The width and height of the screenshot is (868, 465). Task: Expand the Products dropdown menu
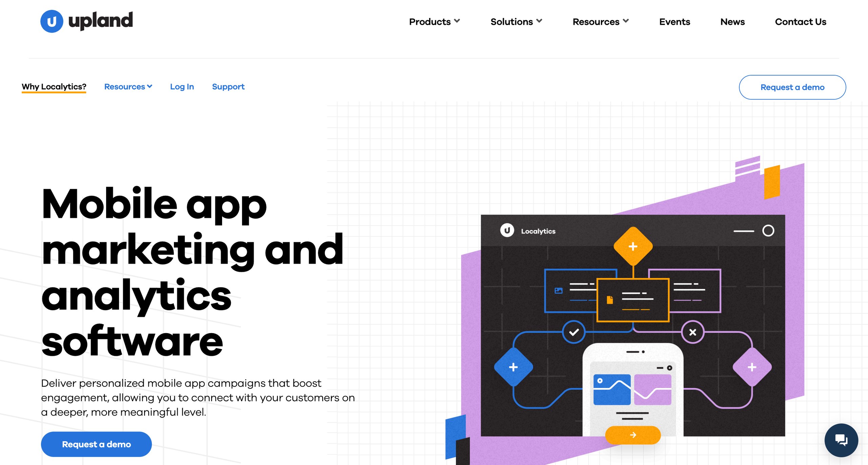coord(433,22)
